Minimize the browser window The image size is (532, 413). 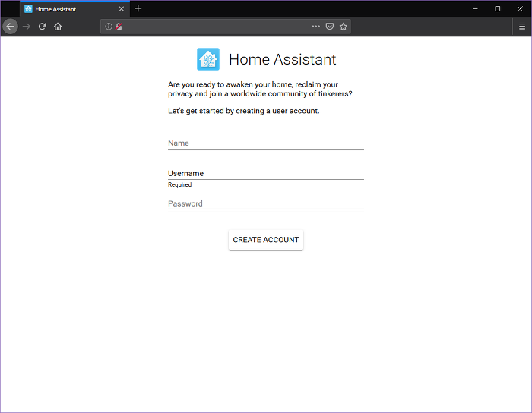[x=475, y=9]
